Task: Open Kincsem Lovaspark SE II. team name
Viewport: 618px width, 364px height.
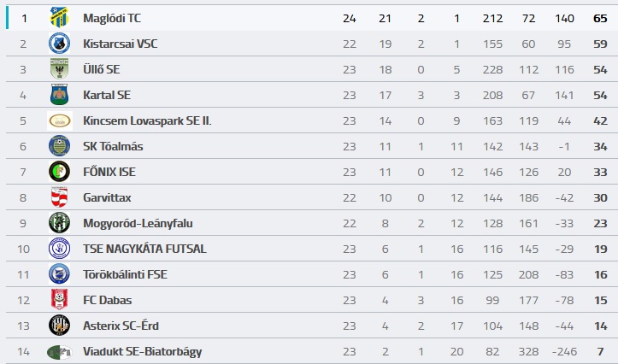Action: [147, 120]
